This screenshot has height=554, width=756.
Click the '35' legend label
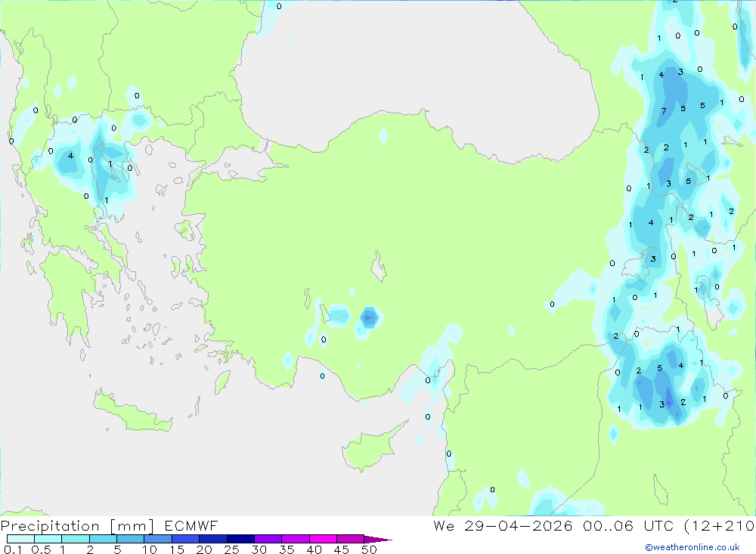pos(287,549)
